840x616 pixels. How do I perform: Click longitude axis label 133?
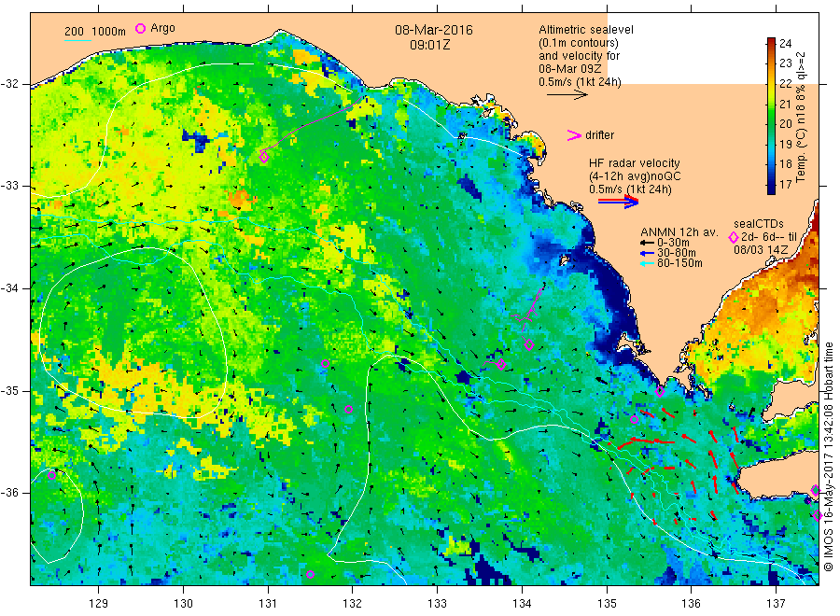[437, 604]
